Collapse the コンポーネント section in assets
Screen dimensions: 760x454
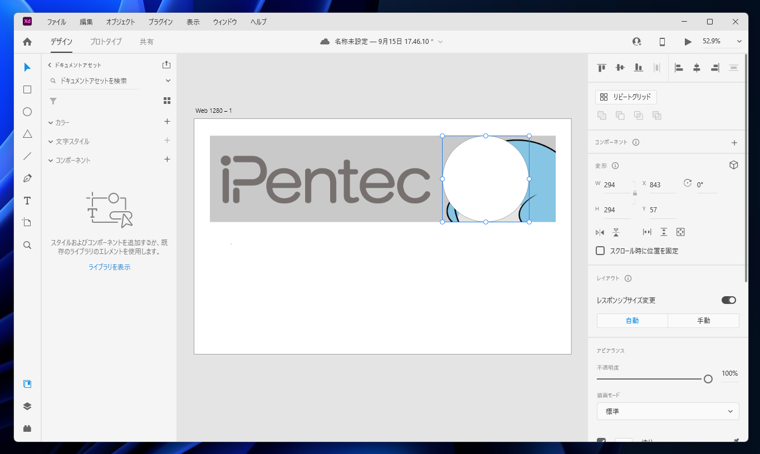click(50, 160)
